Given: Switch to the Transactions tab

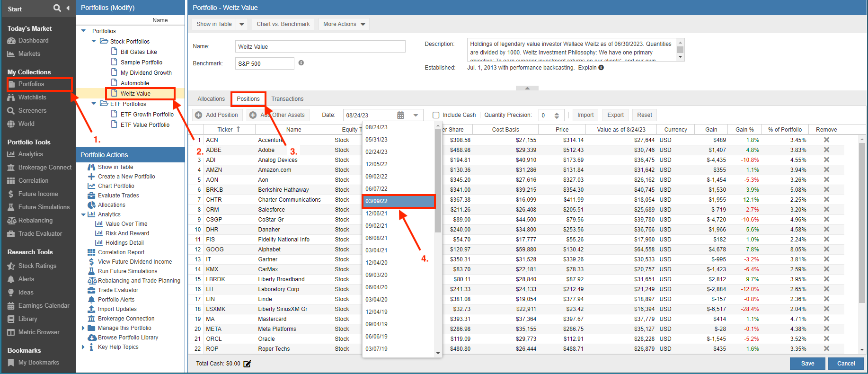Looking at the screenshot, I should pyautogui.click(x=287, y=99).
